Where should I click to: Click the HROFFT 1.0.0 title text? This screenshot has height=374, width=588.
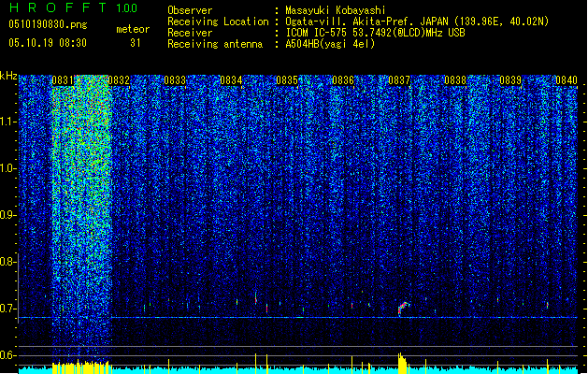74,7
